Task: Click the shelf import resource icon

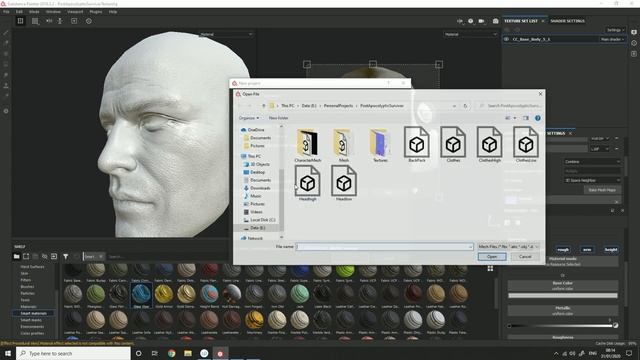Action: [x=54, y=256]
